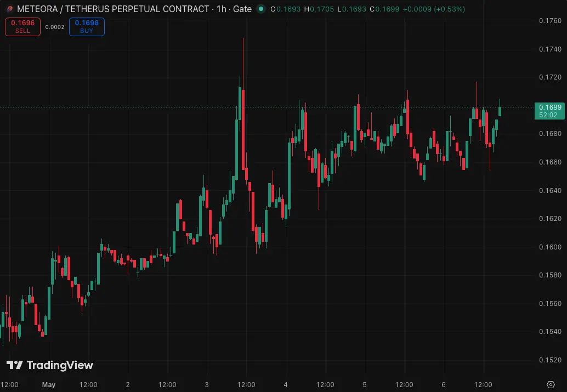Image resolution: width=567 pixels, height=392 pixels.
Task: Click the blue 0.1698 BUY button
Action: pyautogui.click(x=87, y=27)
